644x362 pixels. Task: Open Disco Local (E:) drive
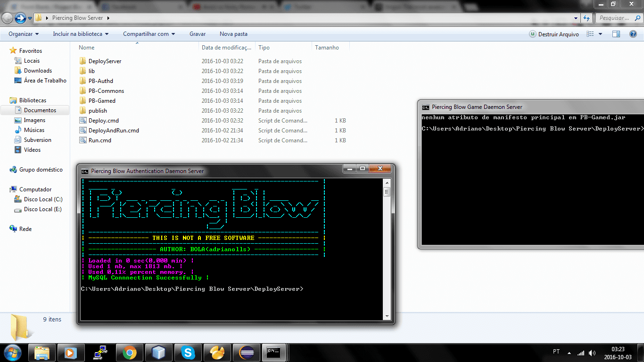point(43,209)
